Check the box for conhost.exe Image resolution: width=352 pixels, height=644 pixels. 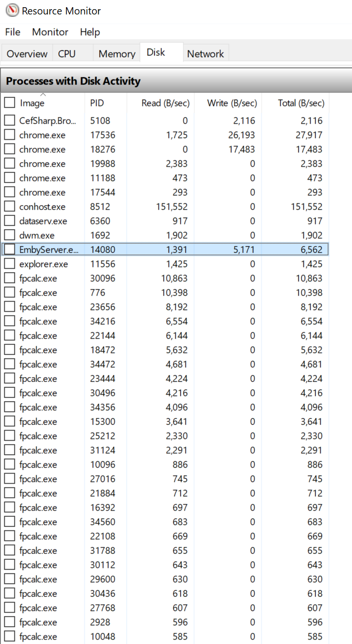[10, 207]
